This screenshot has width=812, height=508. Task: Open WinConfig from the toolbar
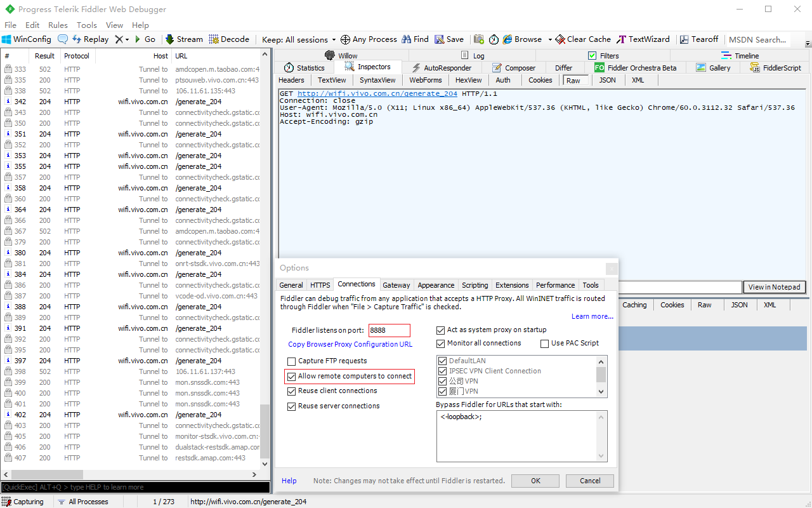[x=26, y=39]
